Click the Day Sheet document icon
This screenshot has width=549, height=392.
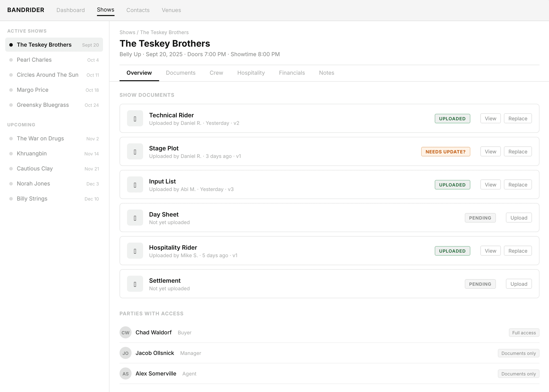coord(135,218)
